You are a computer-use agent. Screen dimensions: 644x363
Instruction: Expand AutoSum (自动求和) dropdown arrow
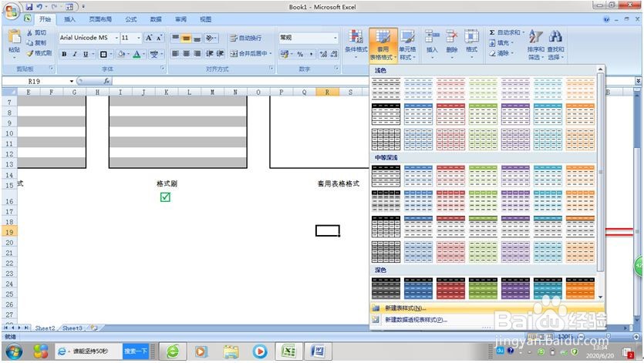[523, 32]
